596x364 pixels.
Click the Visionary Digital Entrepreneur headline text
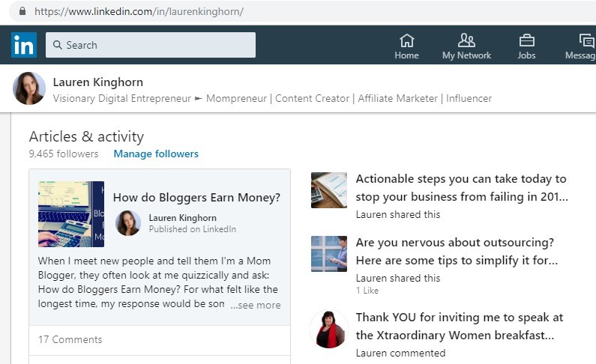tap(272, 98)
